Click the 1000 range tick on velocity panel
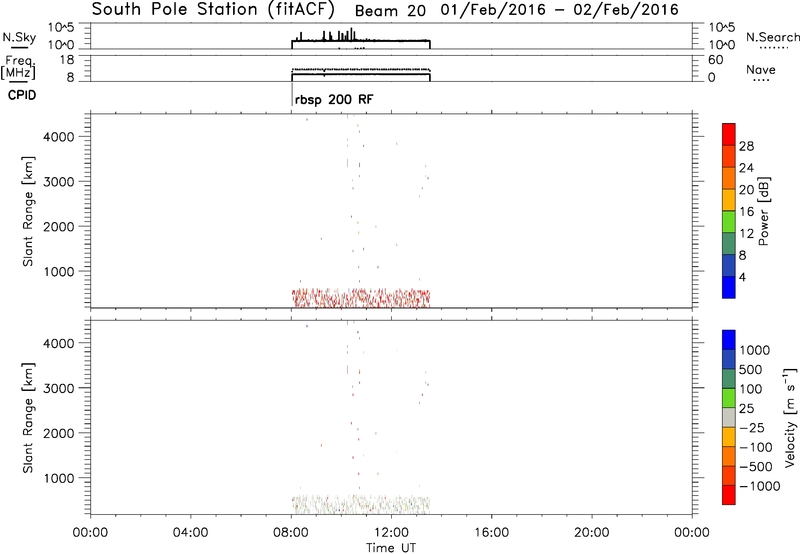Image resolution: width=800 pixels, height=554 pixels. click(59, 478)
